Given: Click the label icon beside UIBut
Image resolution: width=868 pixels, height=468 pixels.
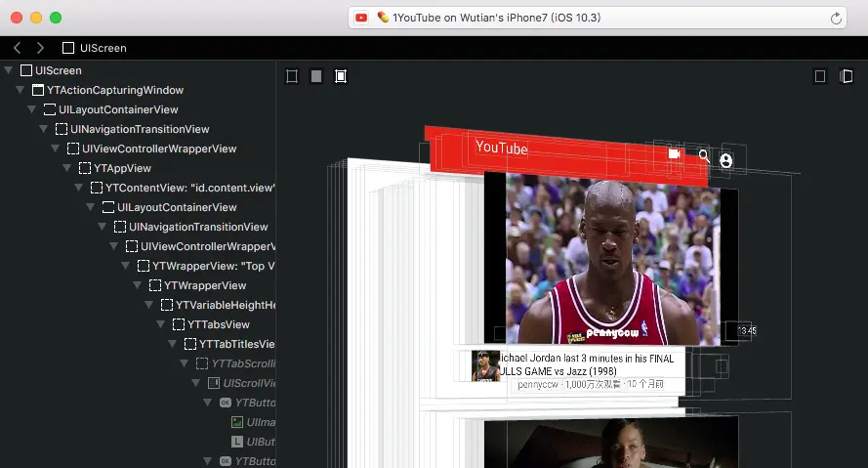Looking at the screenshot, I should click(x=237, y=442).
